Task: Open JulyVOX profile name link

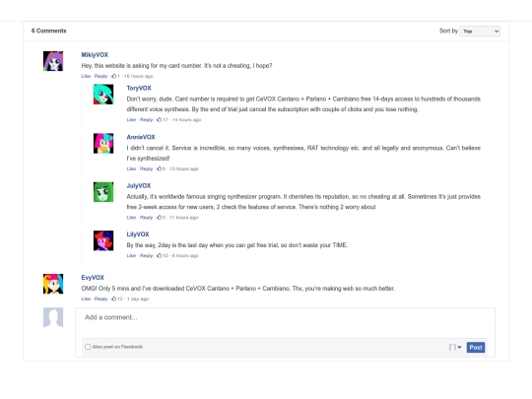Action: (139, 186)
